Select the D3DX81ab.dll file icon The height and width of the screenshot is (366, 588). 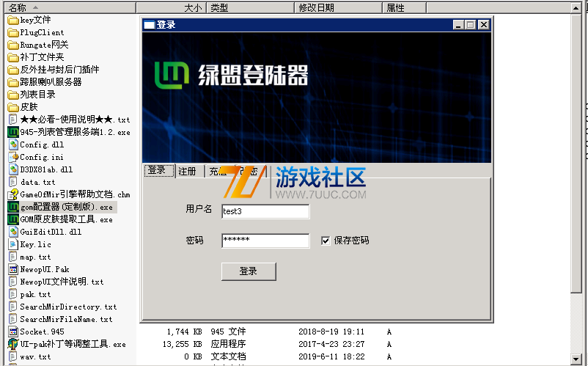click(x=13, y=169)
